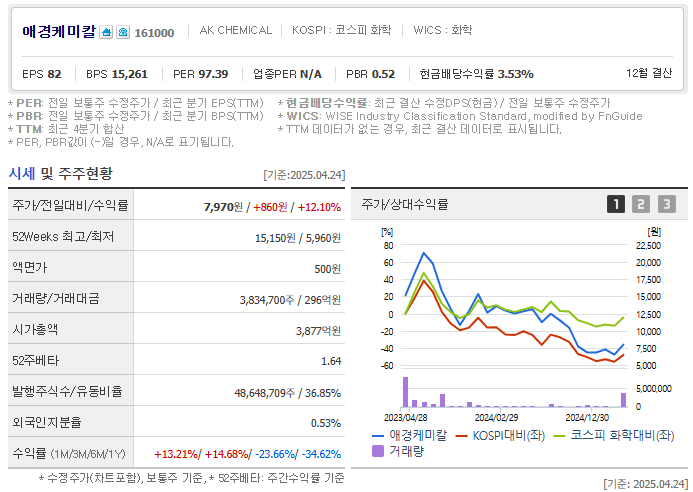693x492 pixels.
Task: Click the 52Weeks 최고/최저 row label
Action: click(x=63, y=236)
